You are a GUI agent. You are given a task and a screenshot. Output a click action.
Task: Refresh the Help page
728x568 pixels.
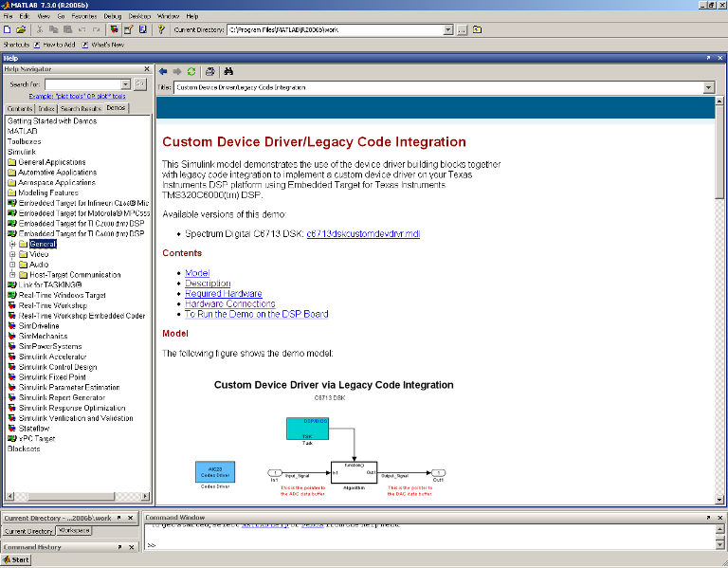coord(191,71)
